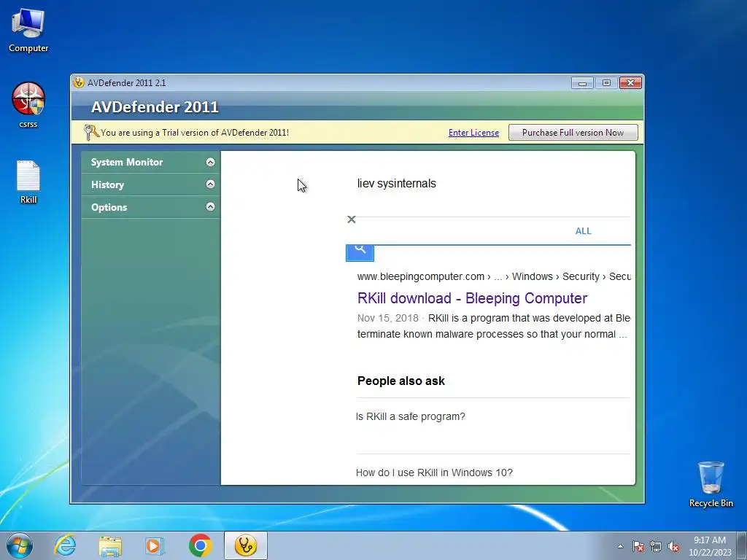
Task: Click Purchase Full version Now button
Action: 573,133
